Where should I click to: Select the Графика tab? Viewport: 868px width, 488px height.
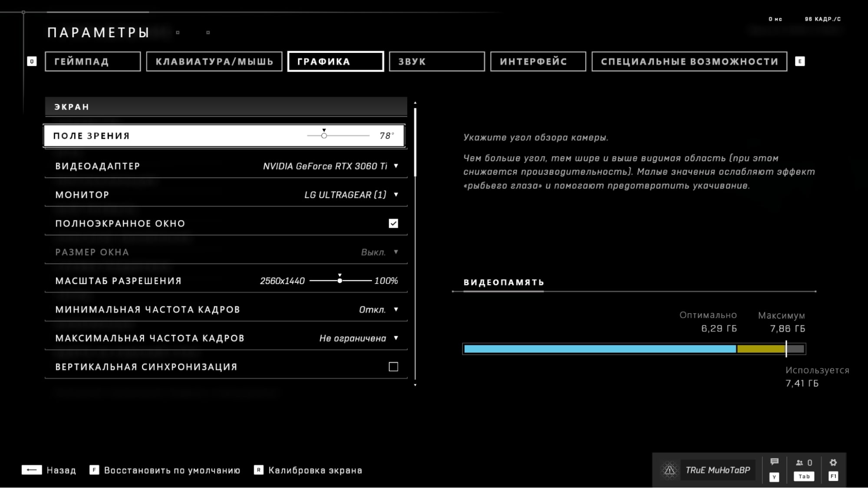tap(336, 61)
